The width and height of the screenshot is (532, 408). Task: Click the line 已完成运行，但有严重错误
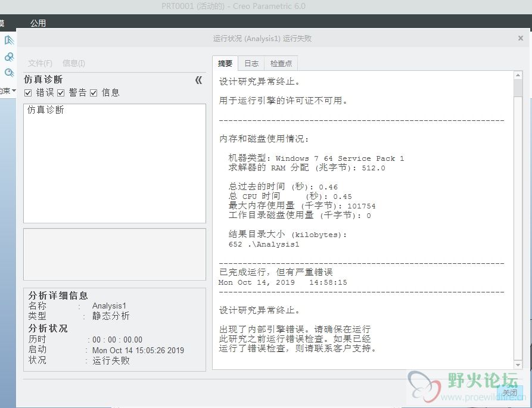276,272
